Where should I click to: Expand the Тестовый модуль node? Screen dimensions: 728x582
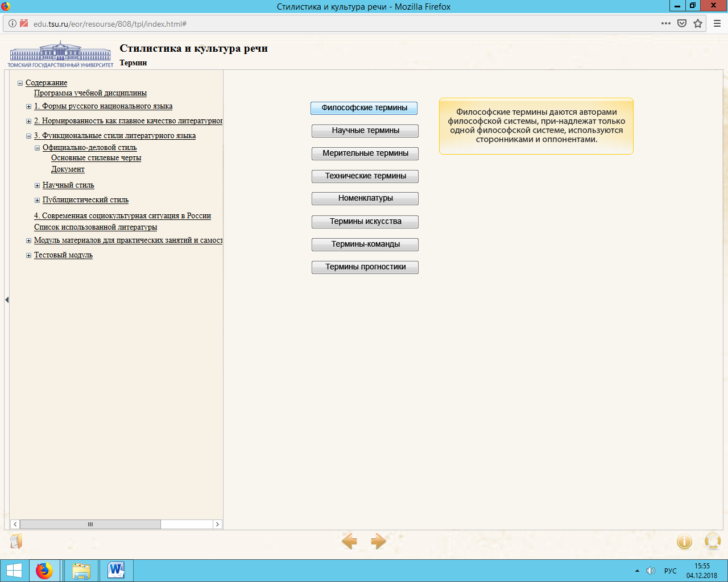pos(28,255)
